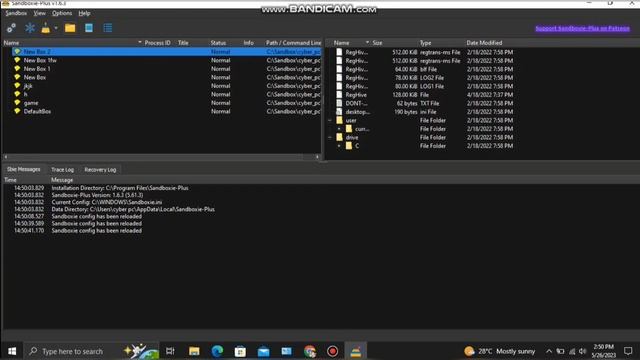The image size is (640, 360).
Task: Click the Data Directory log message
Action: click(133, 209)
